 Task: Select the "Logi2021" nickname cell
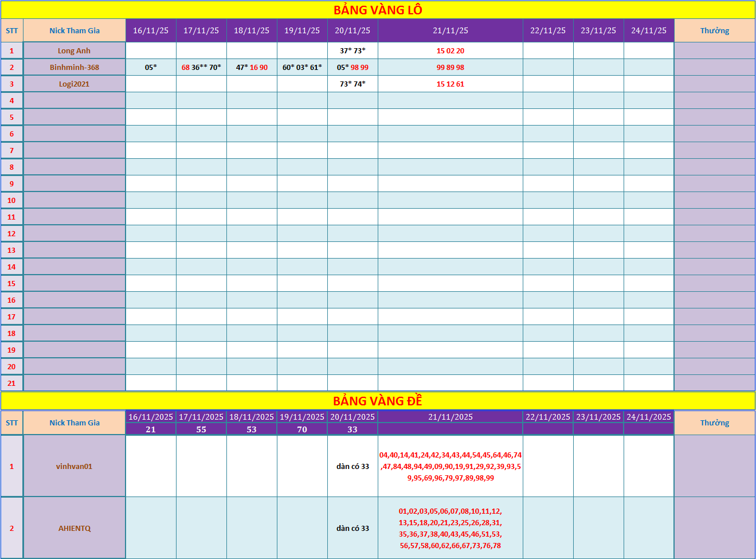(x=74, y=84)
